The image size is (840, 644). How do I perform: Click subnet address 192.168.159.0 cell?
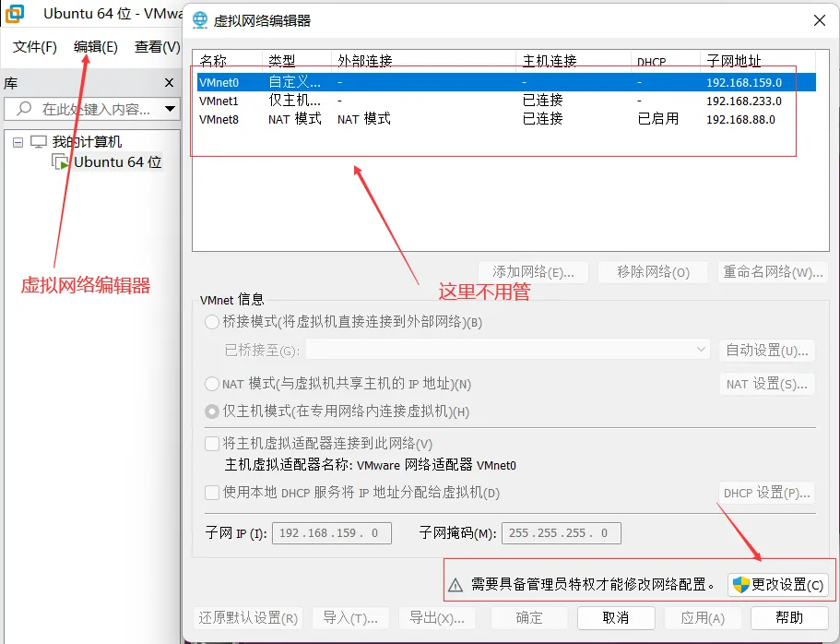[743, 83]
